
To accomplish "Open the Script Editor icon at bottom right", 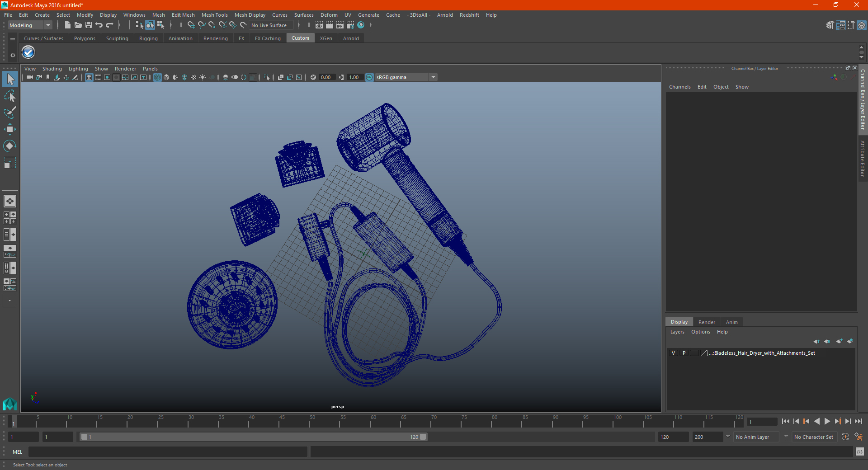I will tap(859, 452).
